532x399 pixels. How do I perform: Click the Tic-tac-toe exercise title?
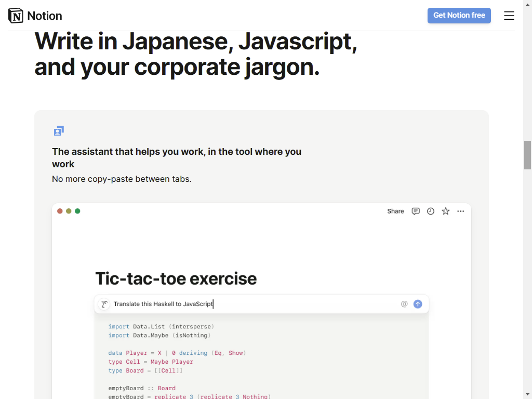pyautogui.click(x=176, y=278)
